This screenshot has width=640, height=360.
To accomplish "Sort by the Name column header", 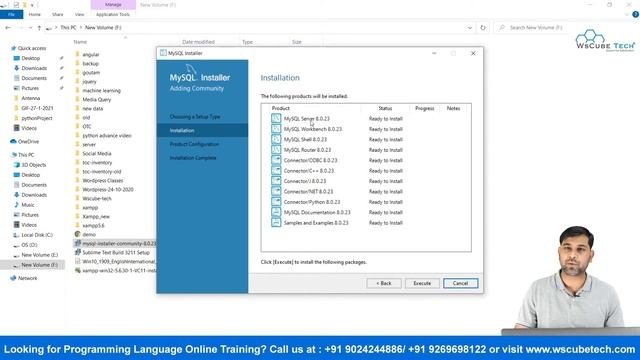I will pos(80,42).
